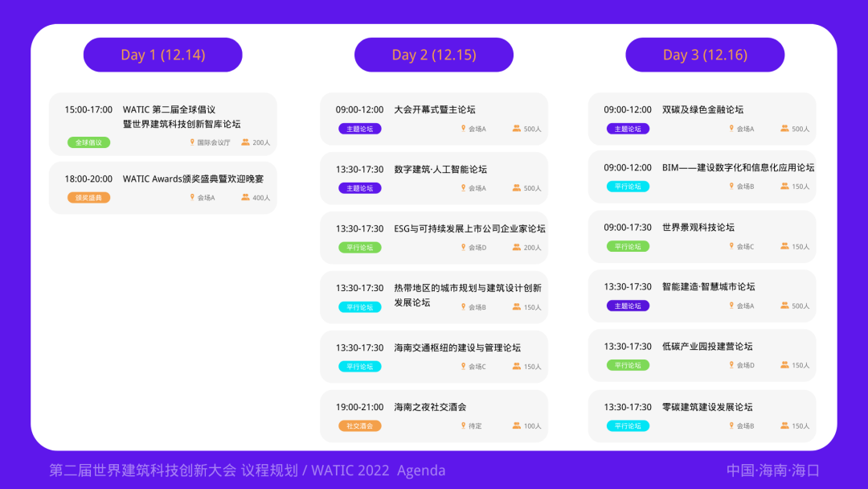Select 智能建造·智慧城市论坛 session title
This screenshot has width=868, height=489.
click(x=709, y=287)
